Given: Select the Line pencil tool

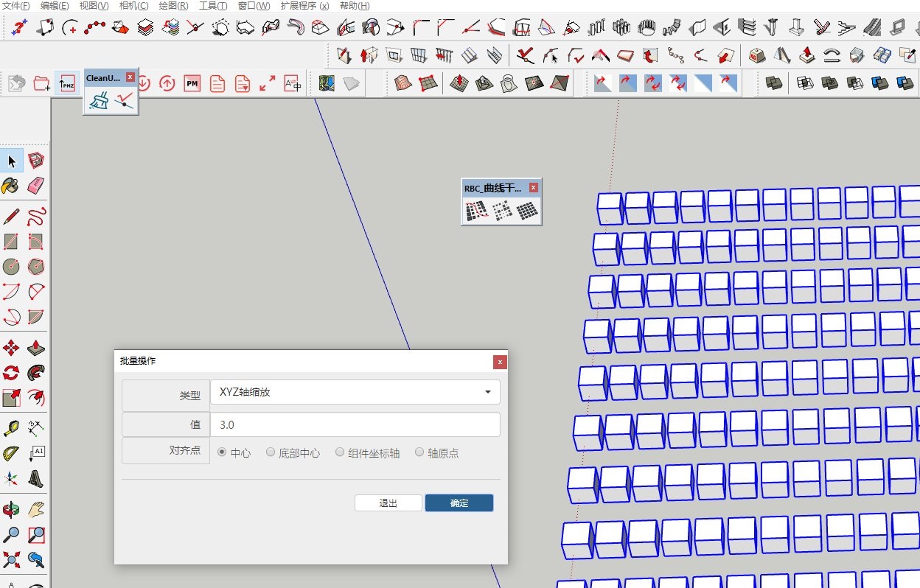Looking at the screenshot, I should (x=11, y=217).
